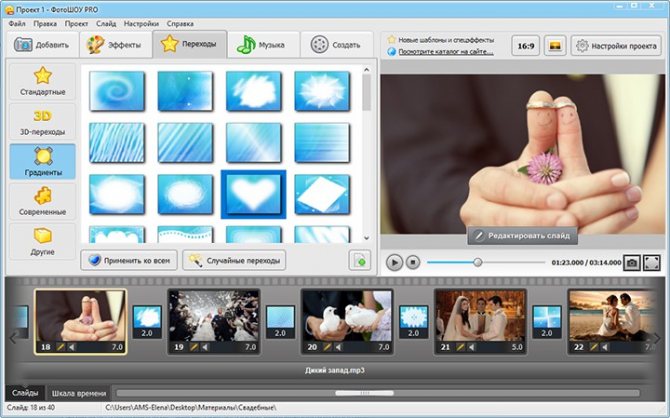Open the Музыка tab
Screen dimensions: 670x418
263,45
